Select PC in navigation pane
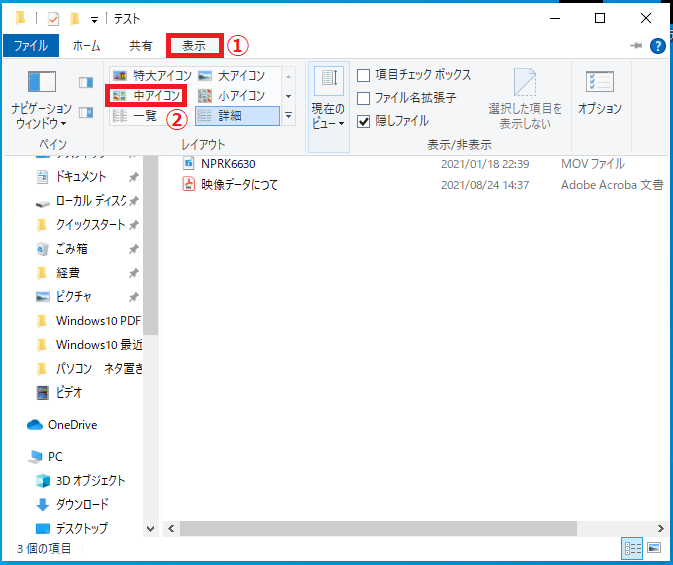Viewport: 673px width, 565px height. coord(55,456)
